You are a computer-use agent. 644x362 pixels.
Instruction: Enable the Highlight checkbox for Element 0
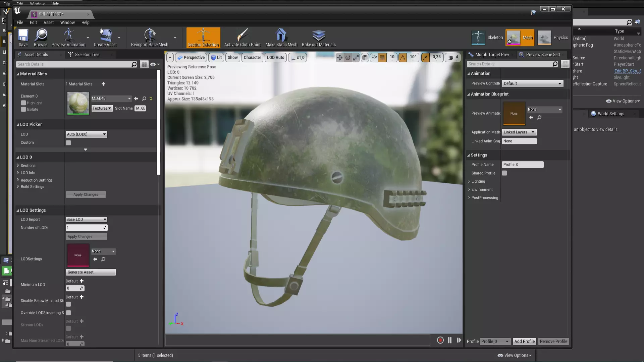pyautogui.click(x=23, y=103)
